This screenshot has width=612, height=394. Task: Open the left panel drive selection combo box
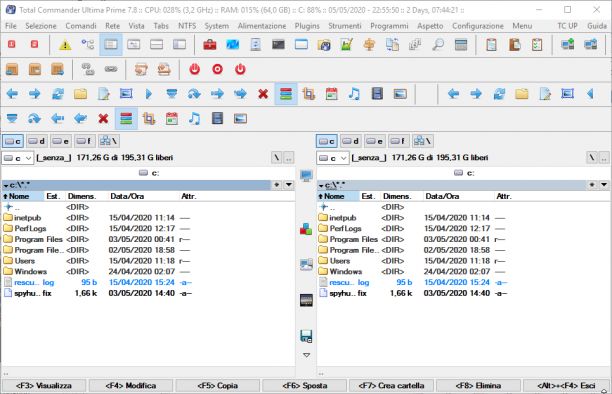(18, 158)
